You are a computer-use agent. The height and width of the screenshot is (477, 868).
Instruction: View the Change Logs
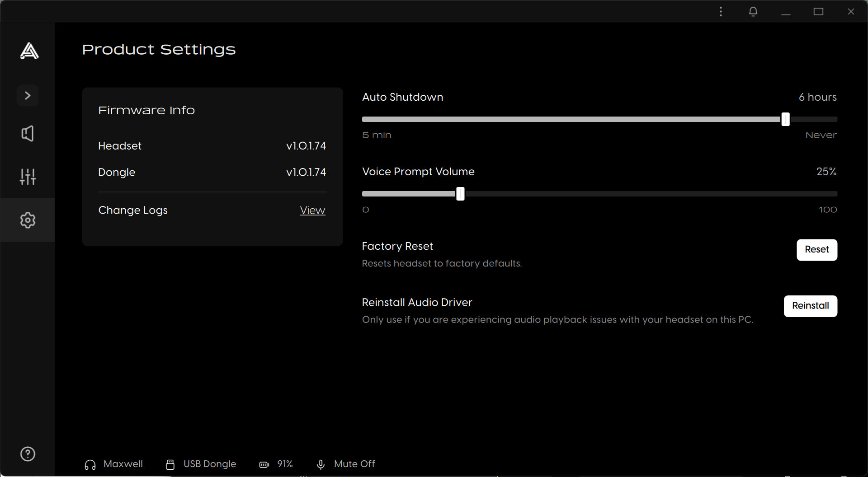(312, 210)
